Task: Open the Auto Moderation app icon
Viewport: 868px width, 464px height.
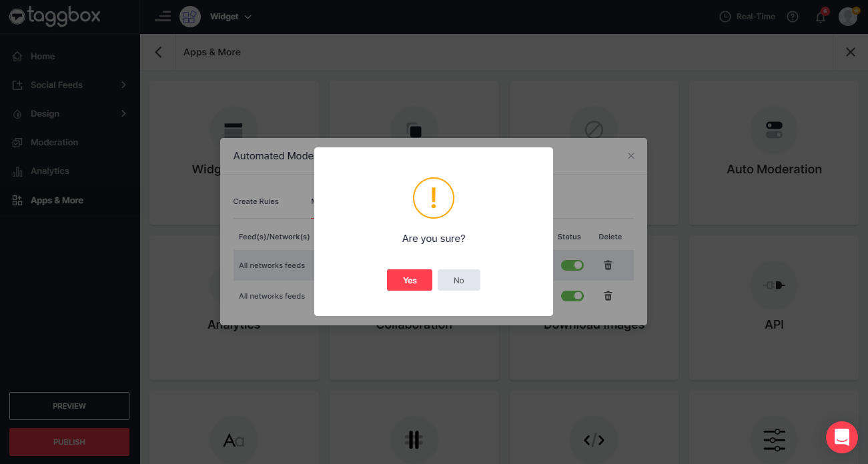Action: 774,129
